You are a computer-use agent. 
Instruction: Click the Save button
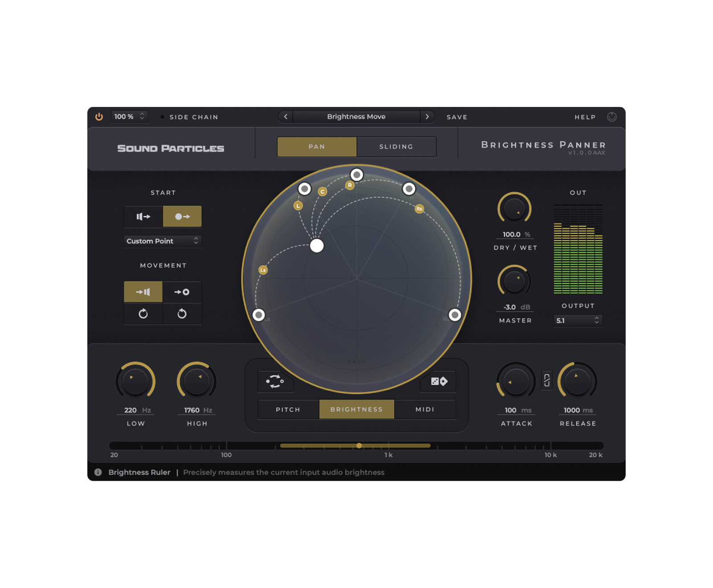pos(457,117)
